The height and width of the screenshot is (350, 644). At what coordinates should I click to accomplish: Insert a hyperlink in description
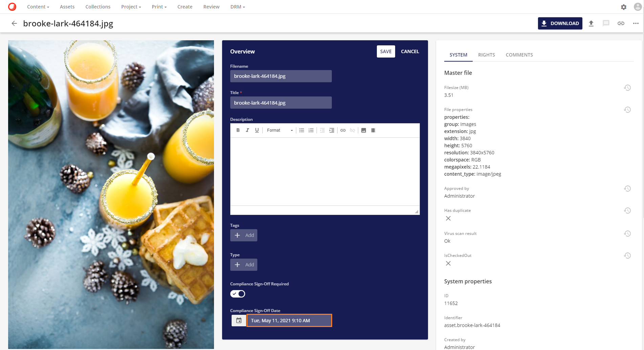[x=343, y=130]
